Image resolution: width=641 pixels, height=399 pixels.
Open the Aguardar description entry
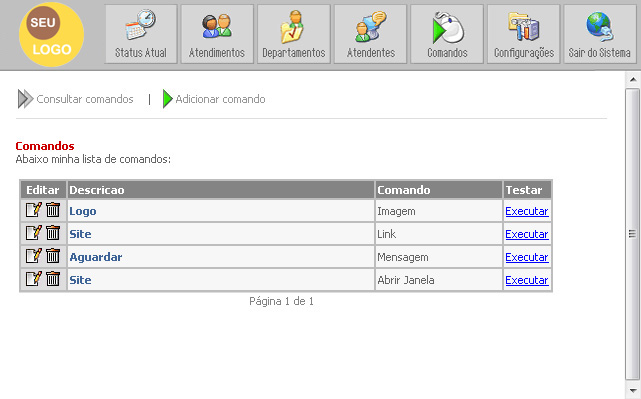pyautogui.click(x=96, y=257)
